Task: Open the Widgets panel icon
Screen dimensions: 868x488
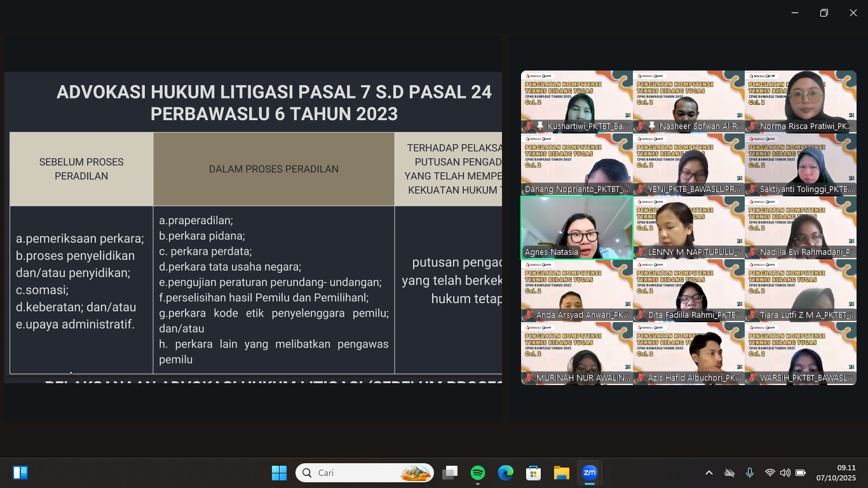Action: pyautogui.click(x=20, y=473)
